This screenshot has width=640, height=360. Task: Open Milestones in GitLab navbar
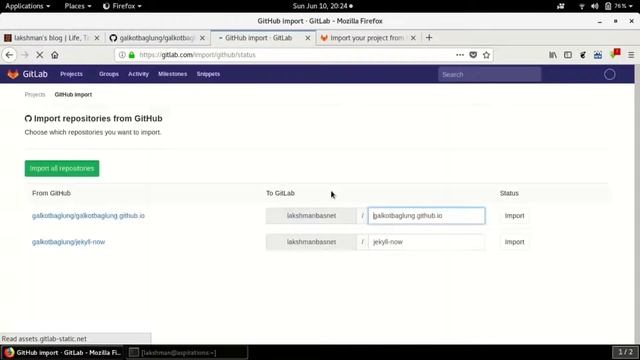click(173, 74)
